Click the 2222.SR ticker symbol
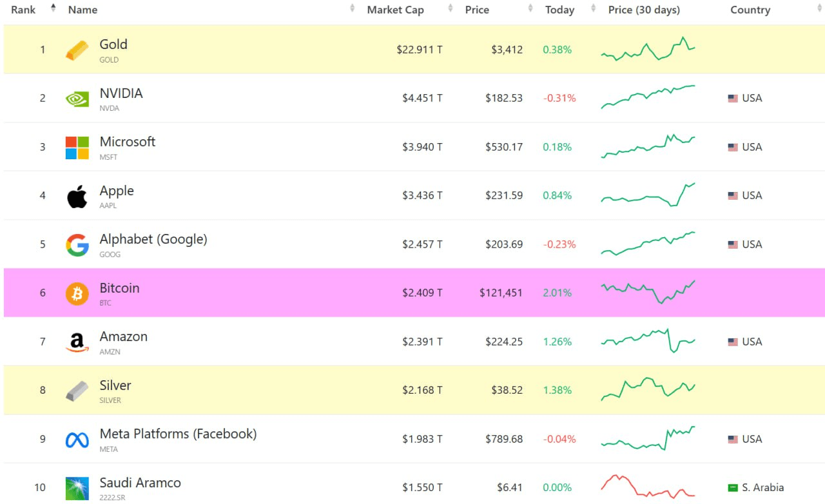Screen dimensions: 825x504 click(x=112, y=498)
